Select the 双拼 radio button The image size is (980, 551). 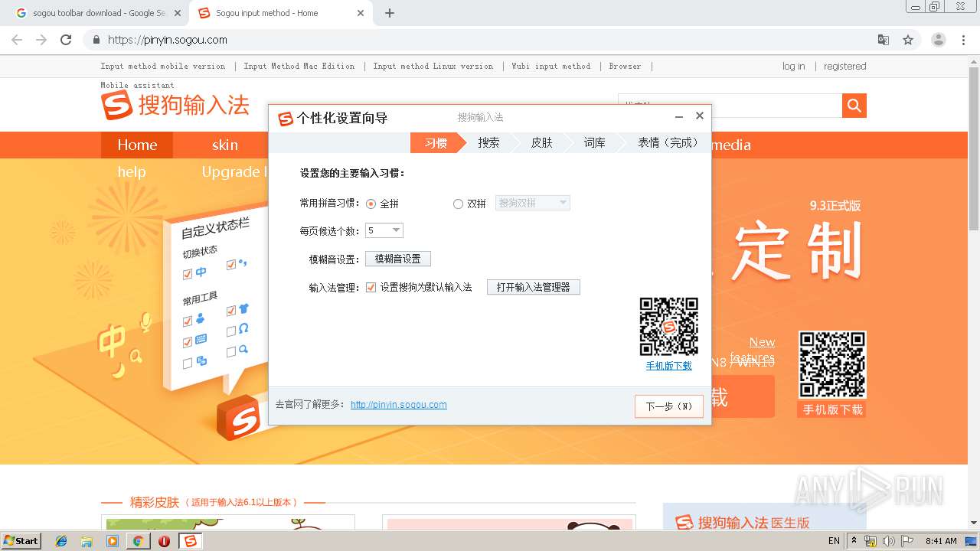(x=458, y=204)
